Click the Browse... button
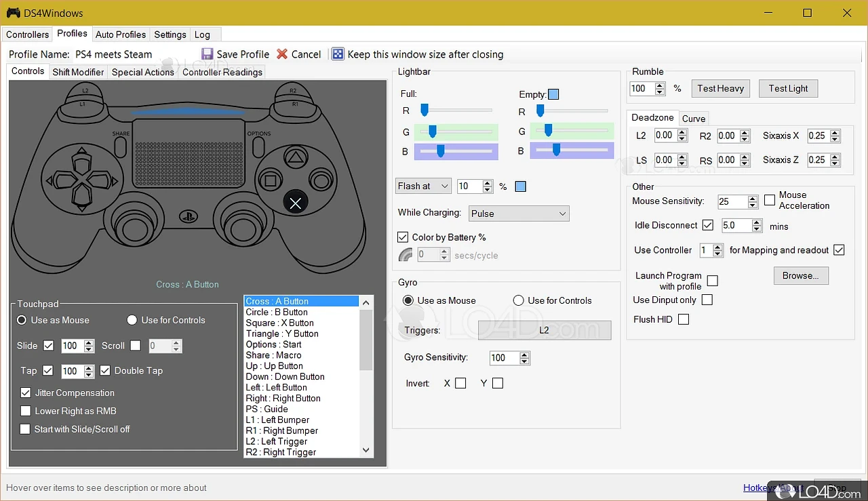This screenshot has width=868, height=501. point(801,275)
